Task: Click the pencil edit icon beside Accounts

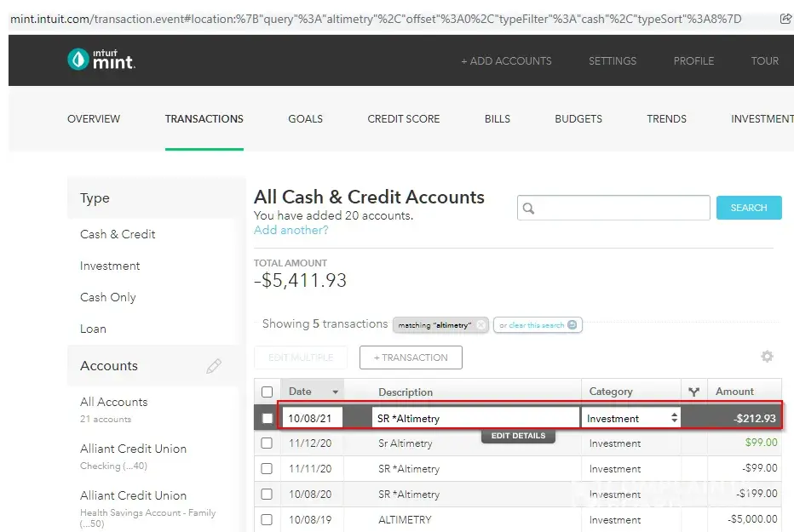Action: click(214, 366)
